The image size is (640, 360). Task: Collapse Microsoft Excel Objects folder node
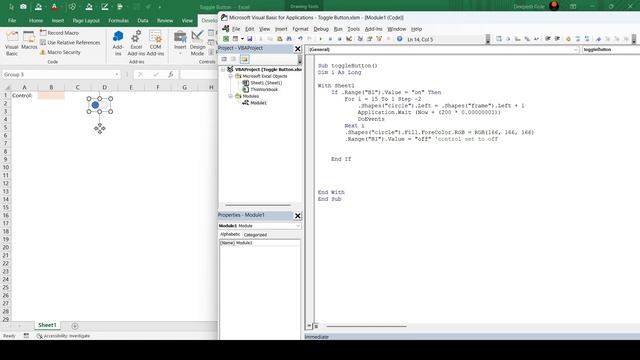coord(231,76)
